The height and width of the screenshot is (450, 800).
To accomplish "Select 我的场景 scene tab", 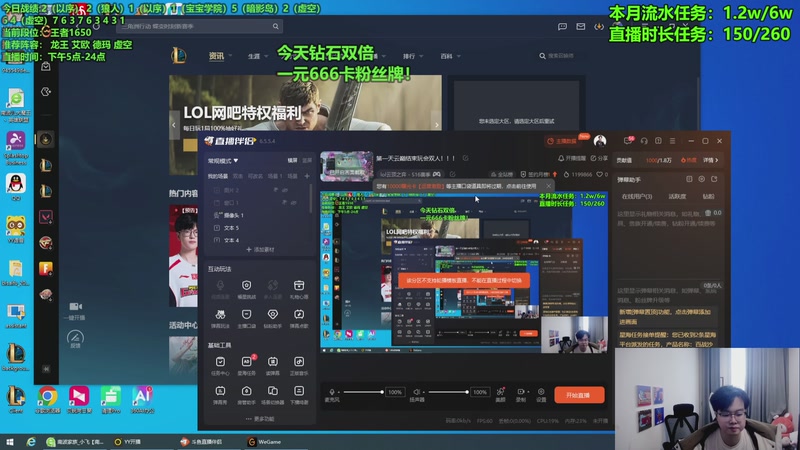I will [217, 176].
